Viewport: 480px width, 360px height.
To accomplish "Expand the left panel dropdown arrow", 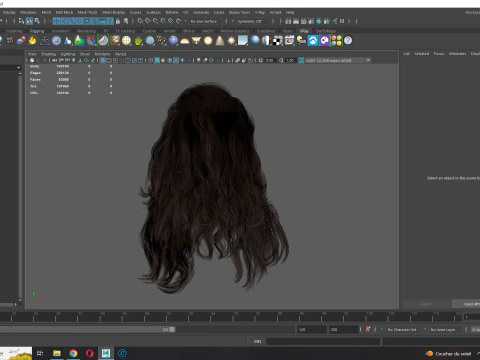I will click(18, 67).
